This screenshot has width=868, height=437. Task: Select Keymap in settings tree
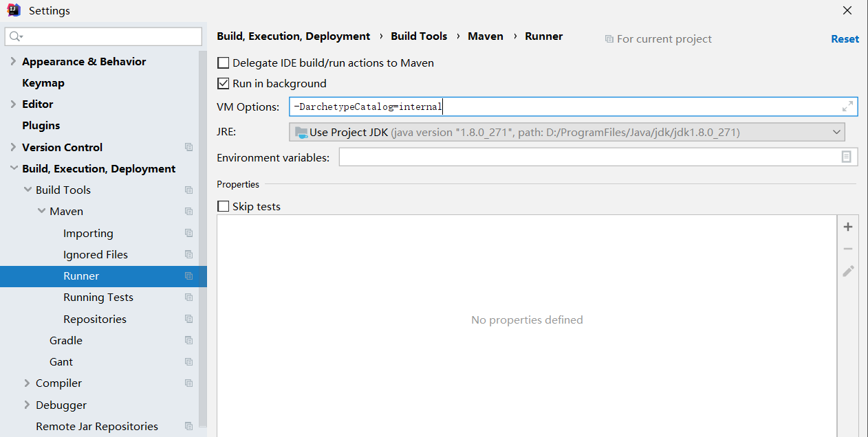click(43, 82)
